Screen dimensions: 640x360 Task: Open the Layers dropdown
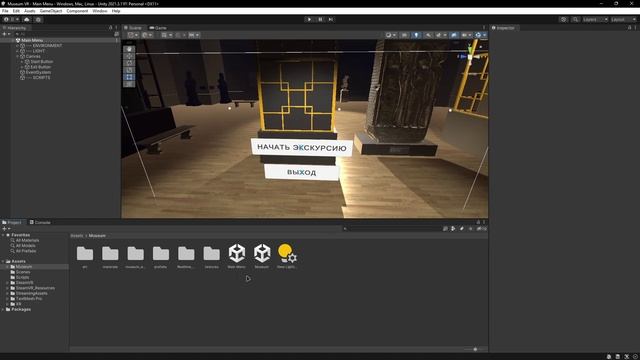595,19
